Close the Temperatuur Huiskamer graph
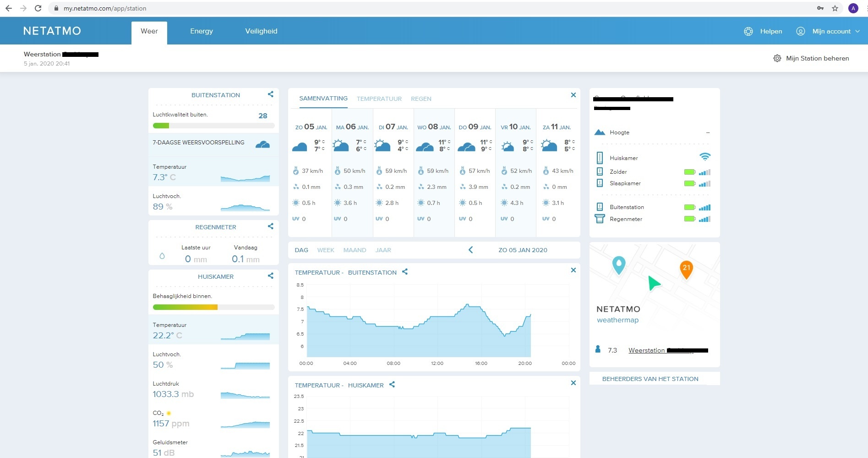868x458 pixels. click(573, 383)
